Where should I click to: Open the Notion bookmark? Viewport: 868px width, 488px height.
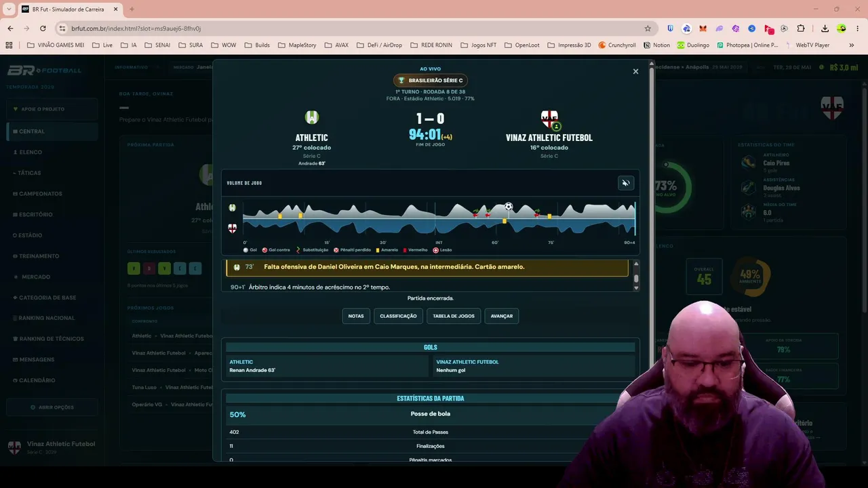[656, 45]
